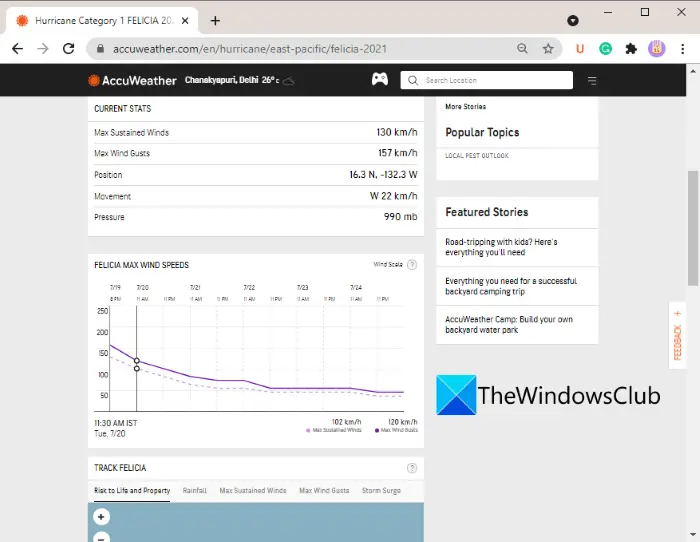Image resolution: width=700 pixels, height=542 pixels.
Task: Reload the page
Action: click(68, 49)
